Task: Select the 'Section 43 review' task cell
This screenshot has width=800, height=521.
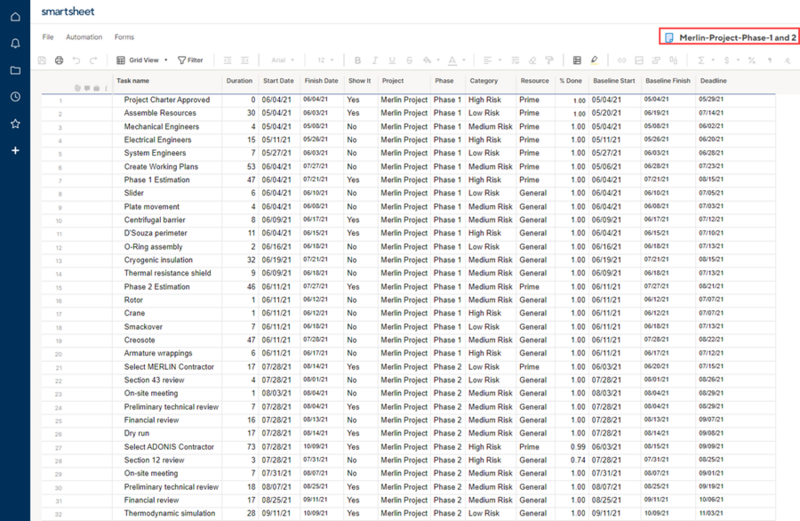Action: point(167,380)
